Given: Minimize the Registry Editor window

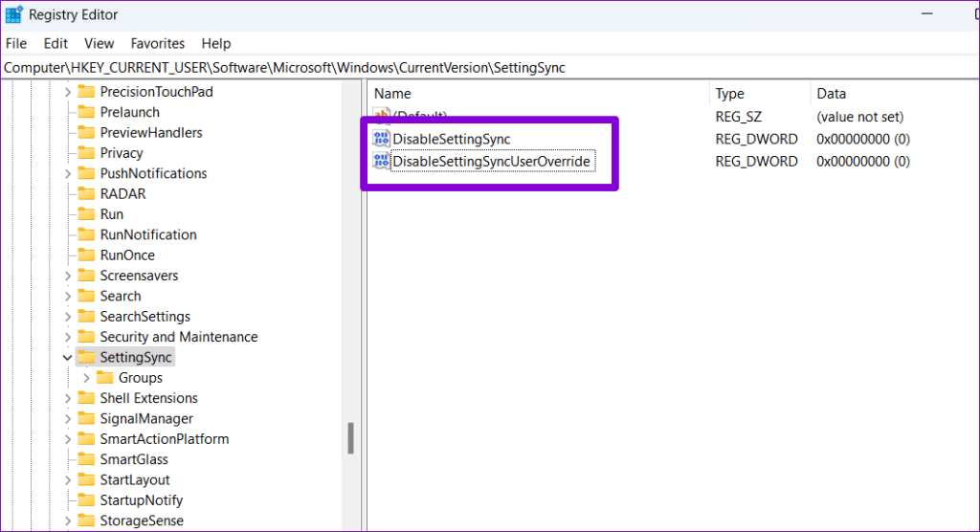Looking at the screenshot, I should [x=926, y=13].
